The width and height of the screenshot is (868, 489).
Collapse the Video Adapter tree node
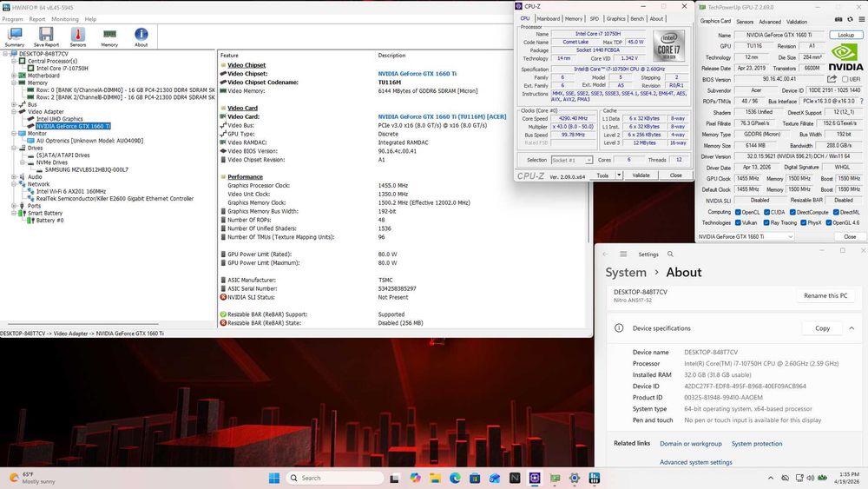tap(14, 111)
